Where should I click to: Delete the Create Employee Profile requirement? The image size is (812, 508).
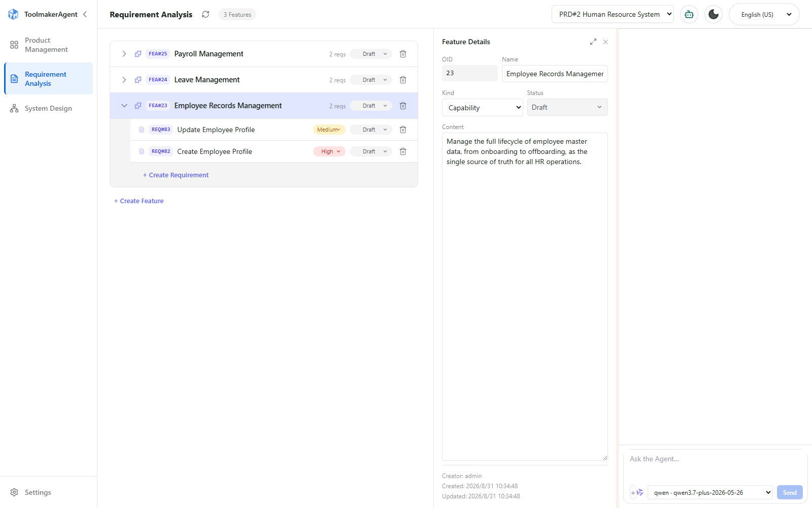coord(403,151)
